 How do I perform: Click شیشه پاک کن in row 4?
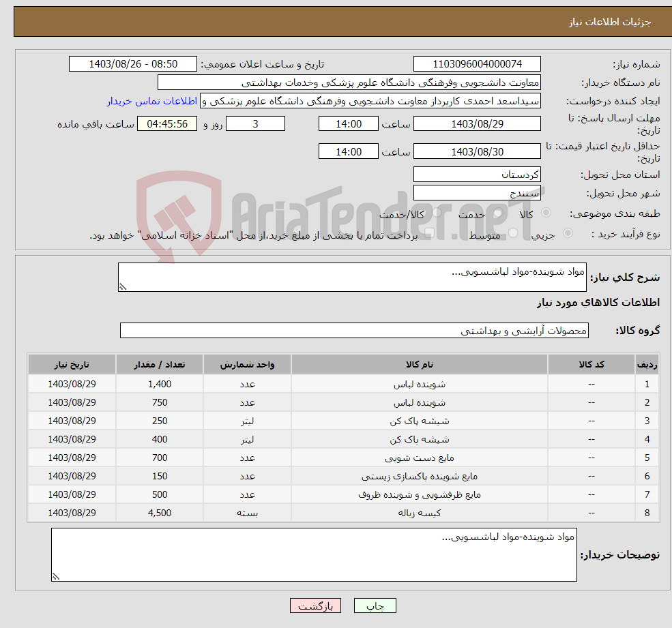pyautogui.click(x=420, y=440)
